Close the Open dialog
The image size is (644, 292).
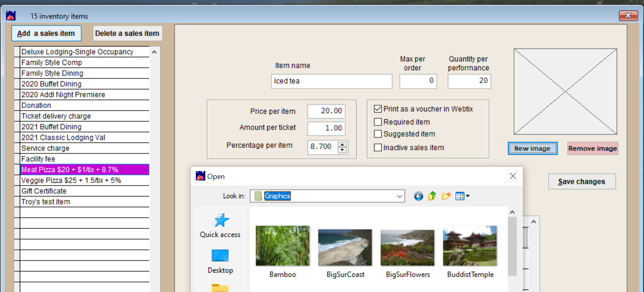513,176
